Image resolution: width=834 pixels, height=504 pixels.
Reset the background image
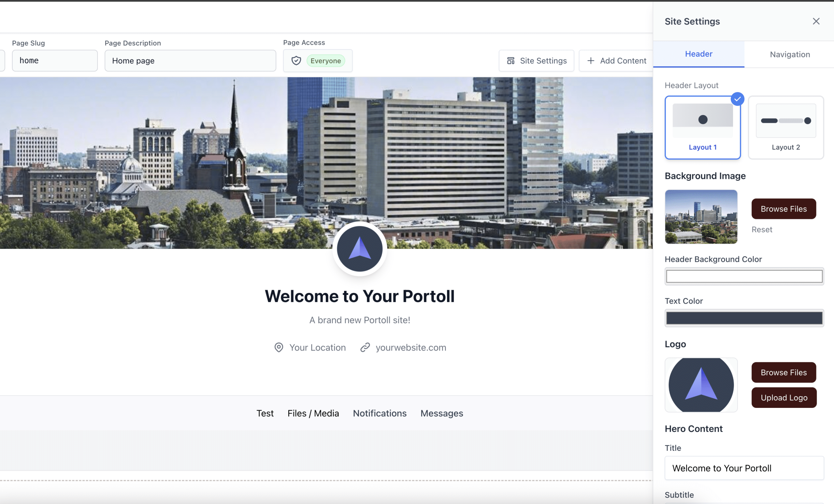click(762, 229)
